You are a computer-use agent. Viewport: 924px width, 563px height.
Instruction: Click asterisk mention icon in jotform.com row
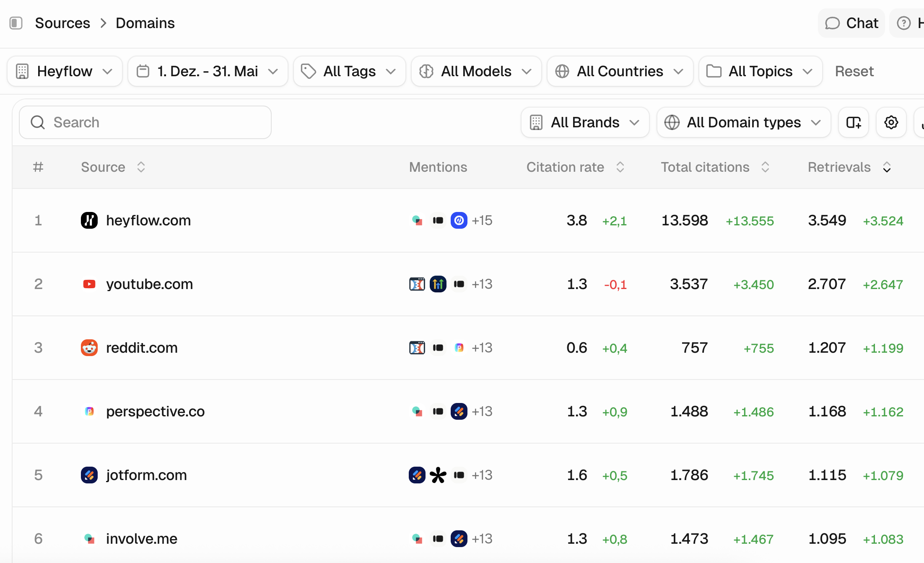438,475
